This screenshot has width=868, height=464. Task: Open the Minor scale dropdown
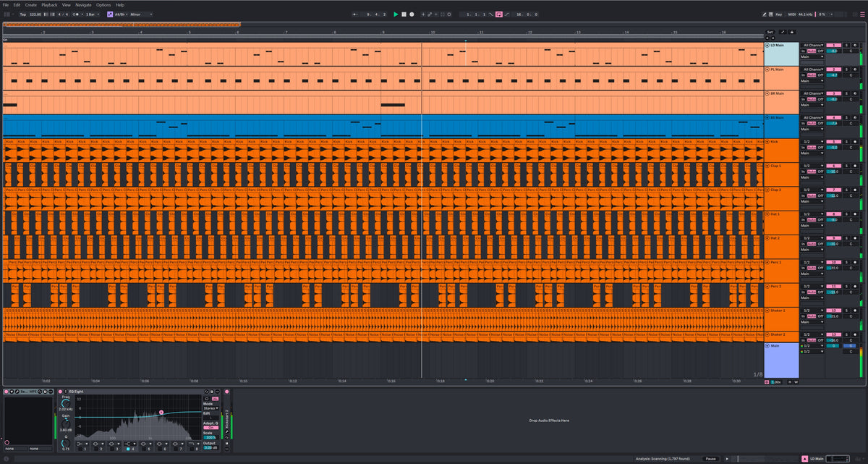(x=141, y=14)
